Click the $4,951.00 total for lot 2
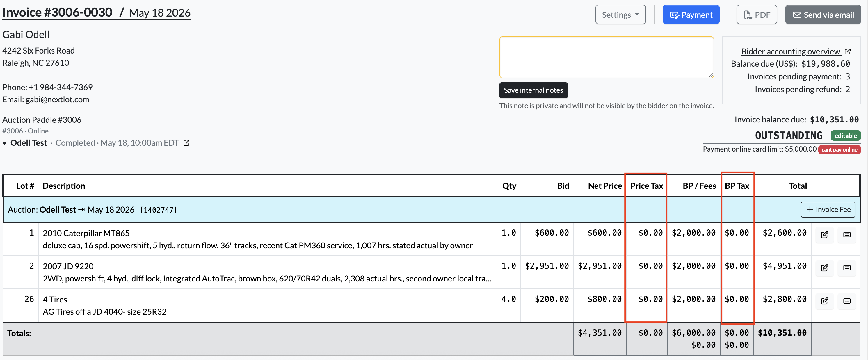The height and width of the screenshot is (360, 868). (785, 266)
